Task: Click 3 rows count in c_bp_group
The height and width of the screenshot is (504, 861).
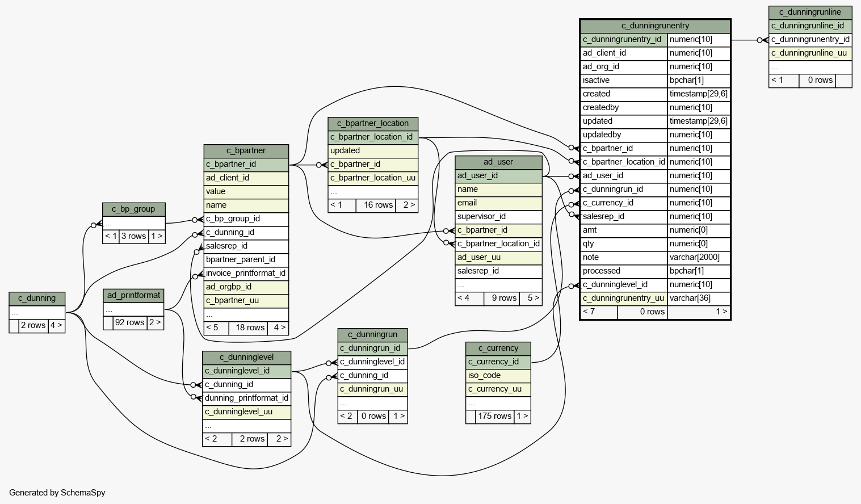Action: coord(133,236)
